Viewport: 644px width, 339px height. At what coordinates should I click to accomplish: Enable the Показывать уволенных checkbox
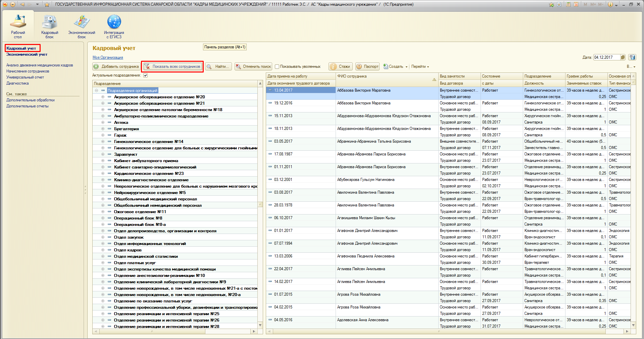[x=277, y=66]
